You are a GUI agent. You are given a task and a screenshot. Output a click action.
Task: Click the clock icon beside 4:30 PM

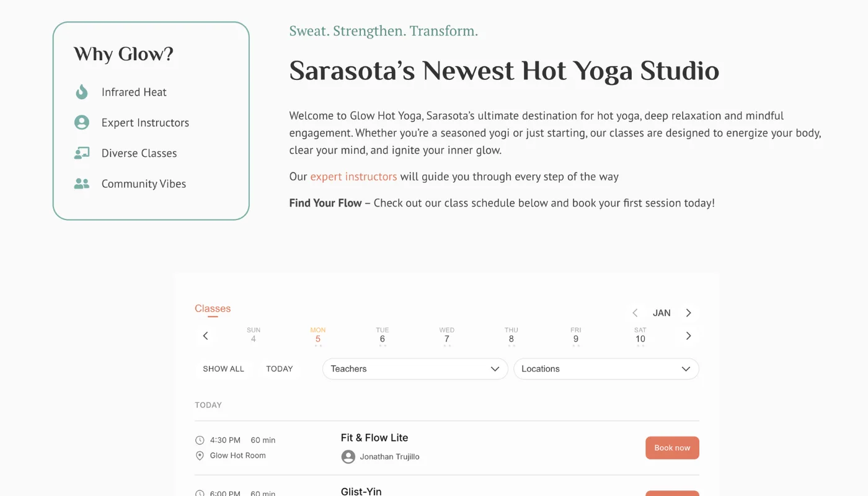199,440
